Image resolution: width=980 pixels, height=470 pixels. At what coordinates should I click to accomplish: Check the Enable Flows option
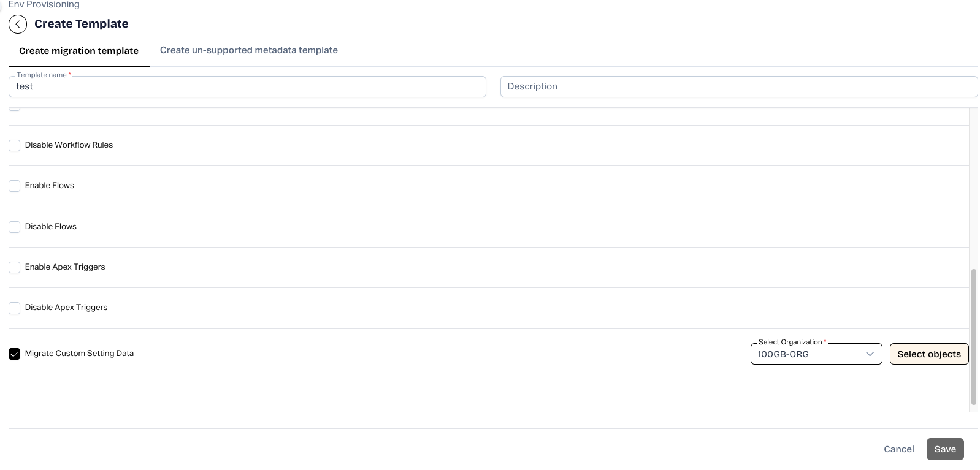pos(15,186)
